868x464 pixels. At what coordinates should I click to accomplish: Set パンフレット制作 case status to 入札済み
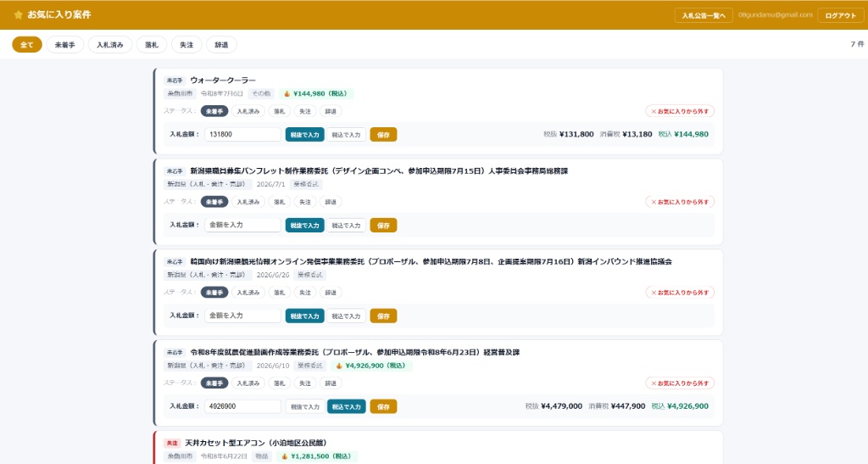pyautogui.click(x=248, y=202)
